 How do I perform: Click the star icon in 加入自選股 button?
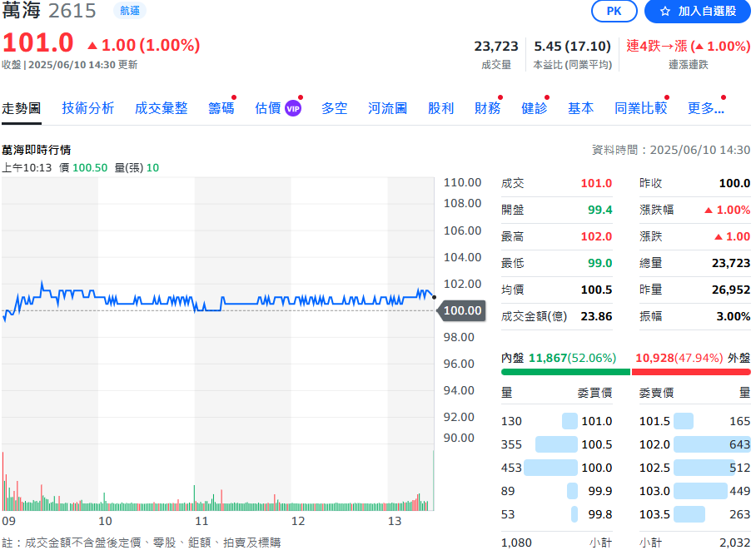665,11
